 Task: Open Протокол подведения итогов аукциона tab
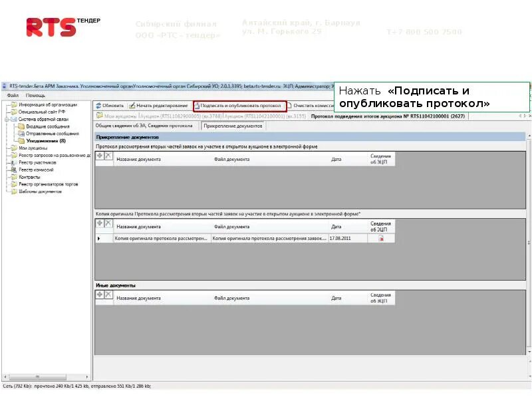(388, 116)
